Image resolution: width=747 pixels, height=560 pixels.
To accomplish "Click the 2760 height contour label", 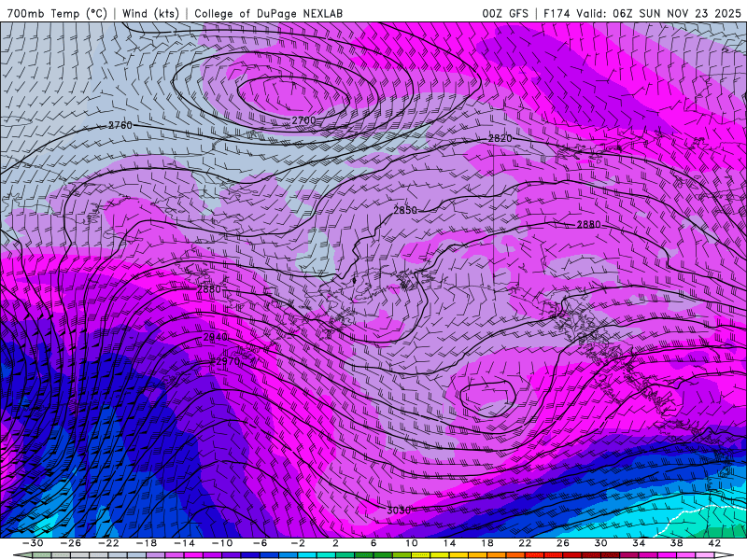I will 120,125.
